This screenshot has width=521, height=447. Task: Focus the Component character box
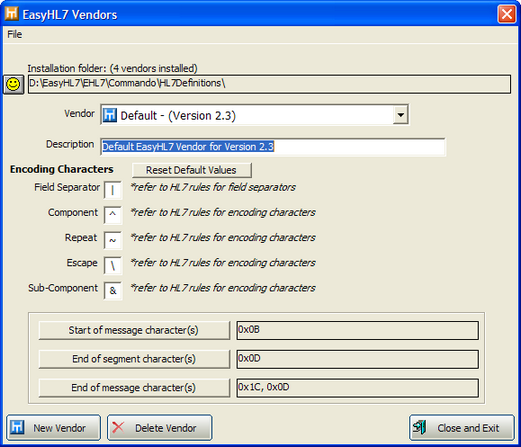coord(113,215)
